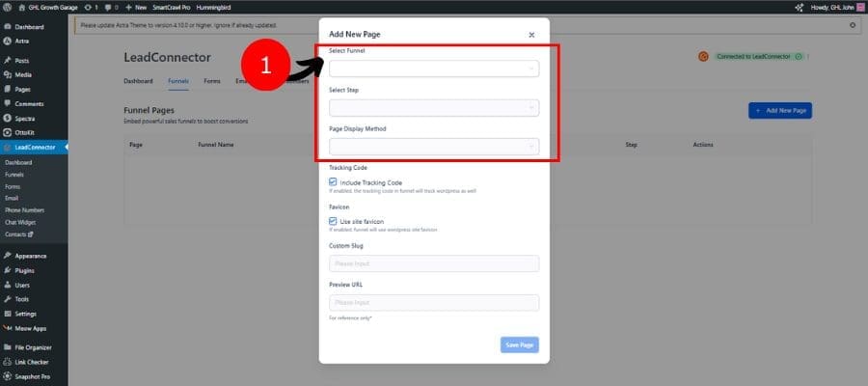The height and width of the screenshot is (386, 868).
Task: Click the Dashboard sidebar icon
Action: pos(7,27)
